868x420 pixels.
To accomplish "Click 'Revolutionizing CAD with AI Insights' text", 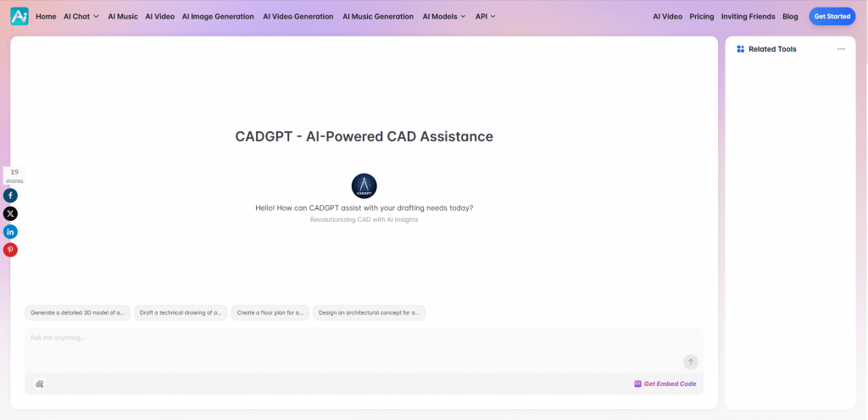I will [x=364, y=219].
